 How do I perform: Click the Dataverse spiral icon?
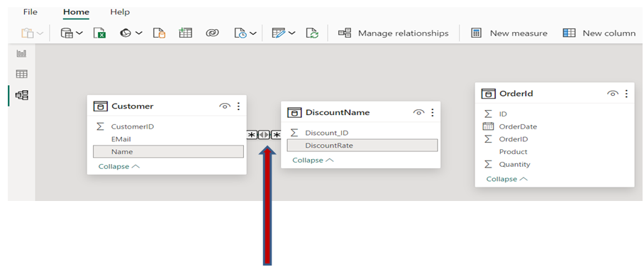(212, 33)
